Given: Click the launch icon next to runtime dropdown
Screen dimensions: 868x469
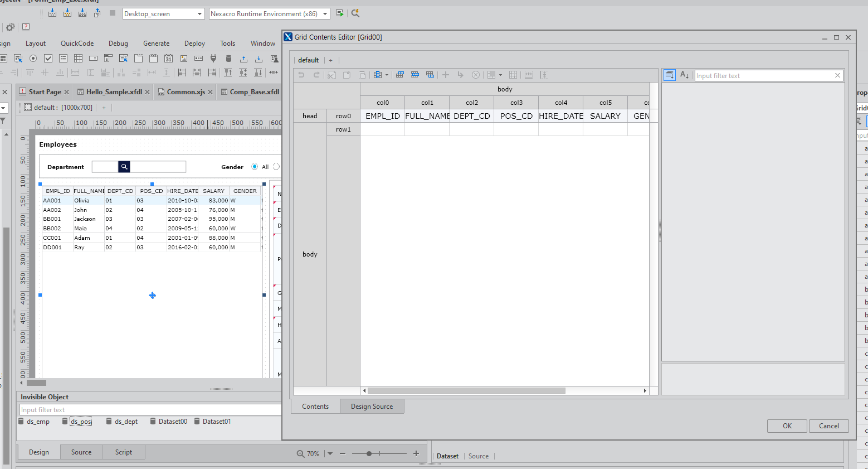Looking at the screenshot, I should (339, 13).
